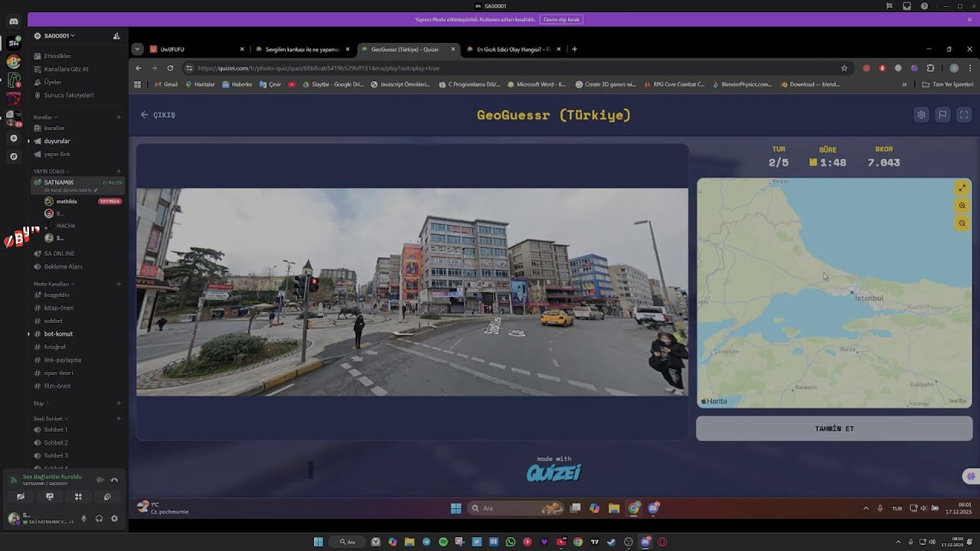
Task: Collapse Metin Kanalları category
Action: pyautogui.click(x=52, y=284)
